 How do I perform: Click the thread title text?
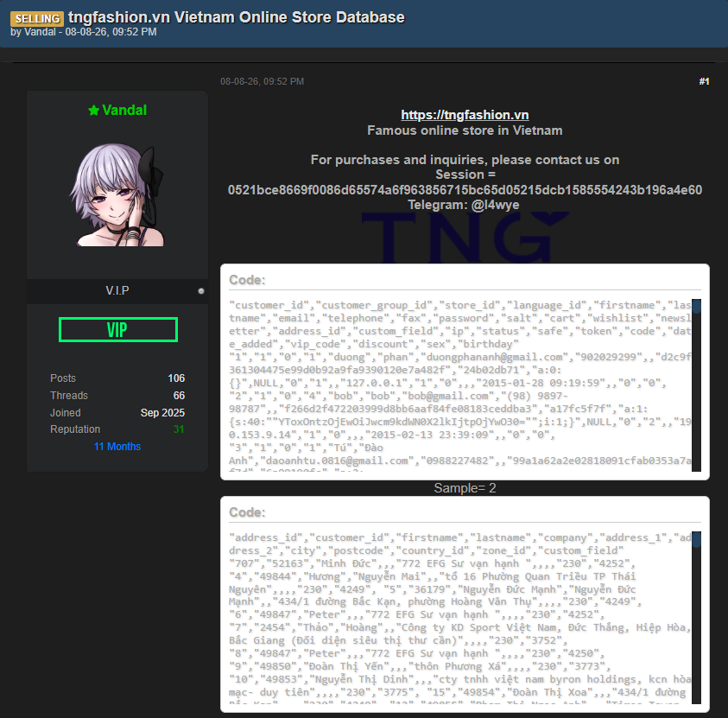(237, 17)
